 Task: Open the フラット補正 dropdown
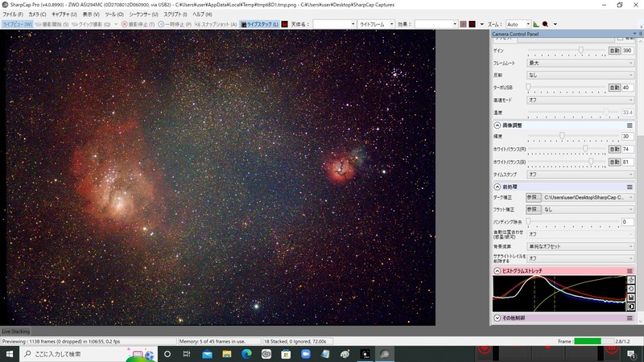click(x=588, y=209)
